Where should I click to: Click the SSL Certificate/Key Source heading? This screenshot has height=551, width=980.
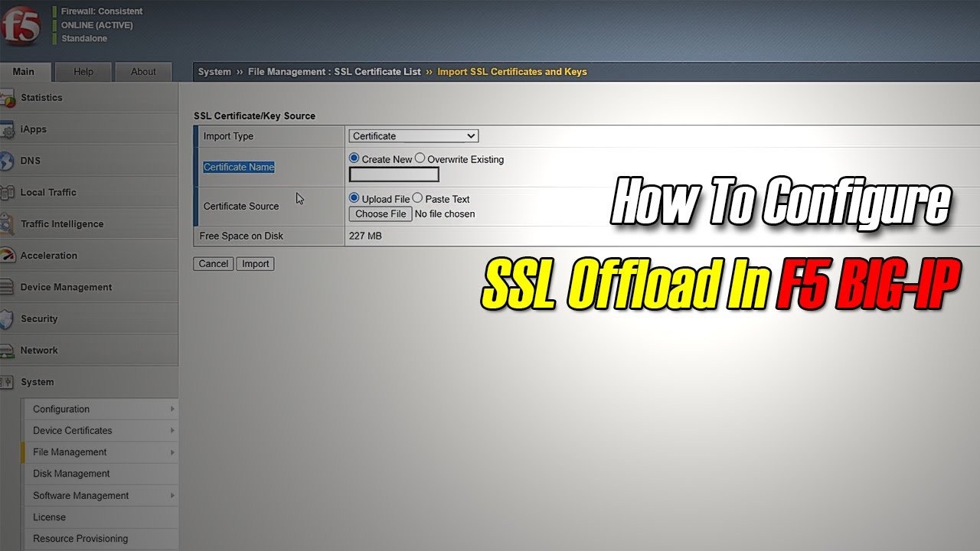(254, 116)
